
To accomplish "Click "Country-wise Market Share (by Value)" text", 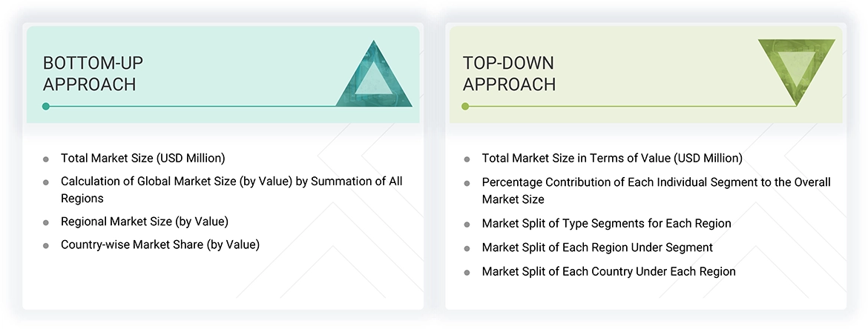I will tap(160, 245).
